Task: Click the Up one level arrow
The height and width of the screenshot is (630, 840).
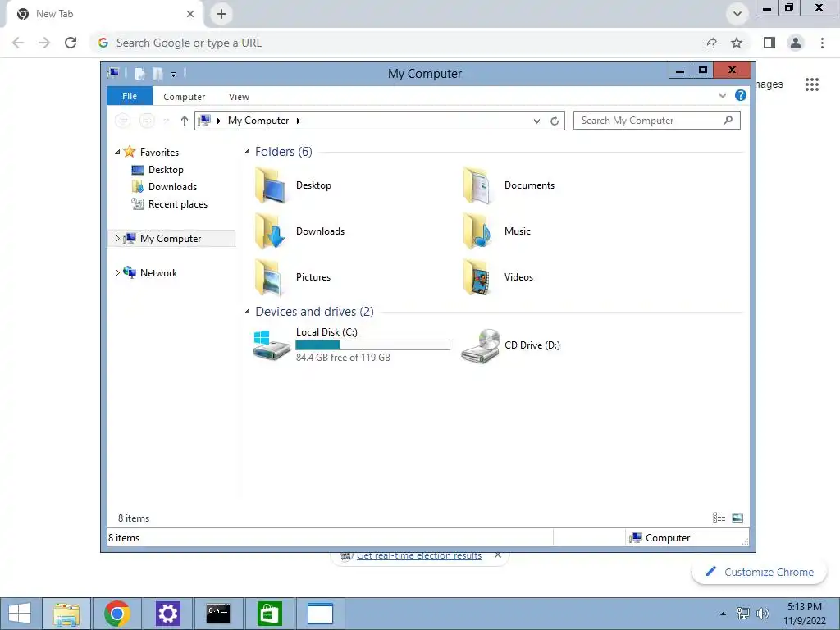Action: pos(185,121)
